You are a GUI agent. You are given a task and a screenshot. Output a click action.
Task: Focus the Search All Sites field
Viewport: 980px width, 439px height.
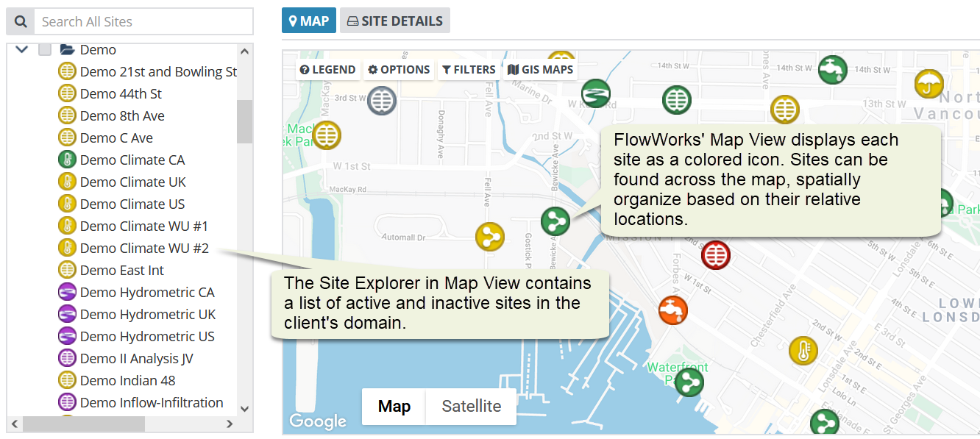(x=143, y=21)
